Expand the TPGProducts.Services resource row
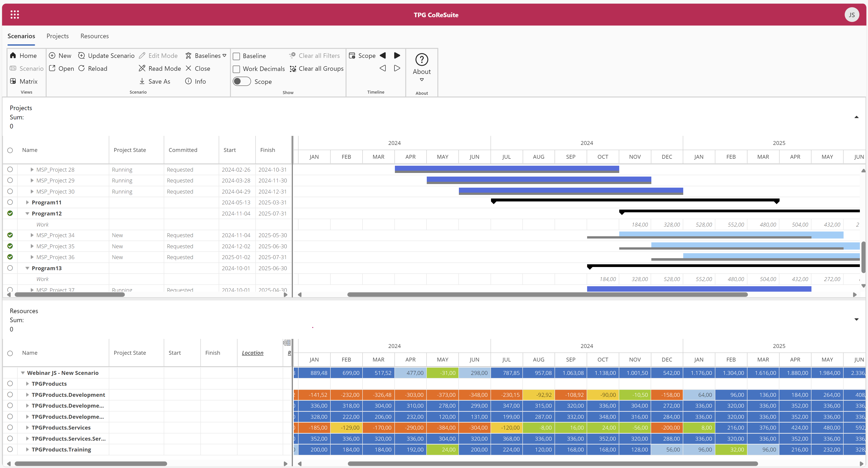 point(27,428)
